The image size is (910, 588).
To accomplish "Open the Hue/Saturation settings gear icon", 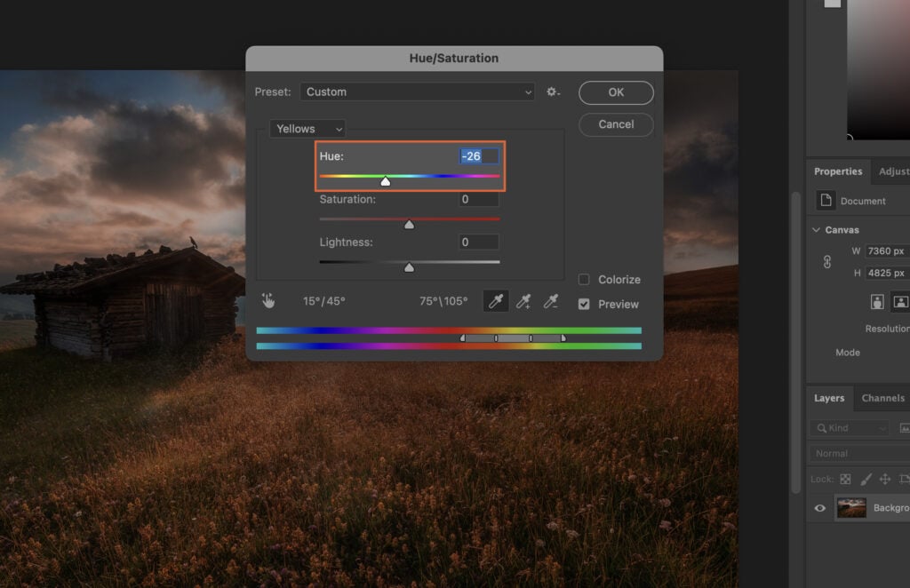I will 553,91.
